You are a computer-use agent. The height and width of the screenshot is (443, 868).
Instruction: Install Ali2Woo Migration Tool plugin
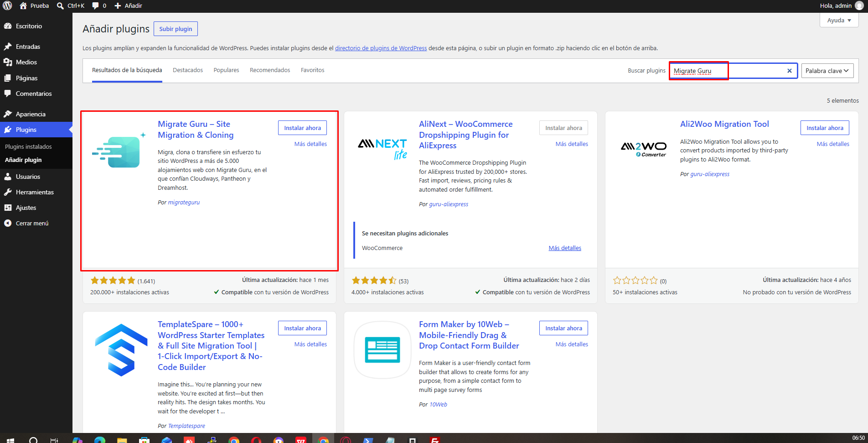coord(825,128)
